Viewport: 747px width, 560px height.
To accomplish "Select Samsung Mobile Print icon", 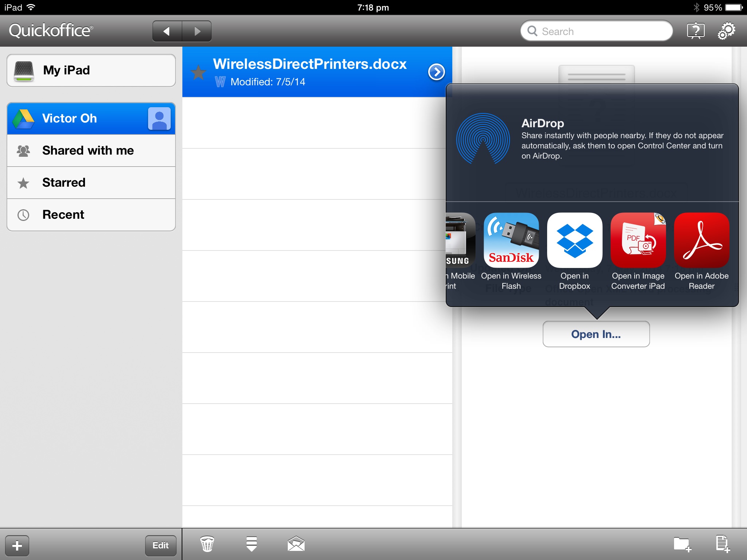I will click(460, 240).
